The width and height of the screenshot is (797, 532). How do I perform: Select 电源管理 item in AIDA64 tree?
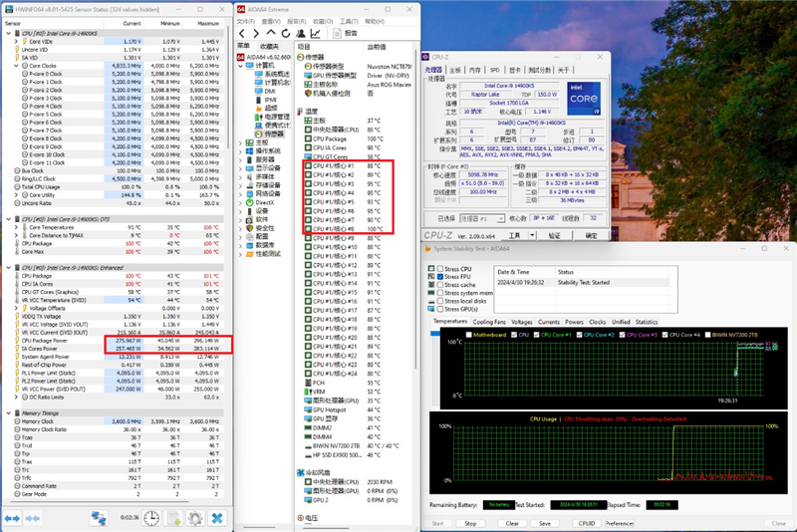coord(272,117)
